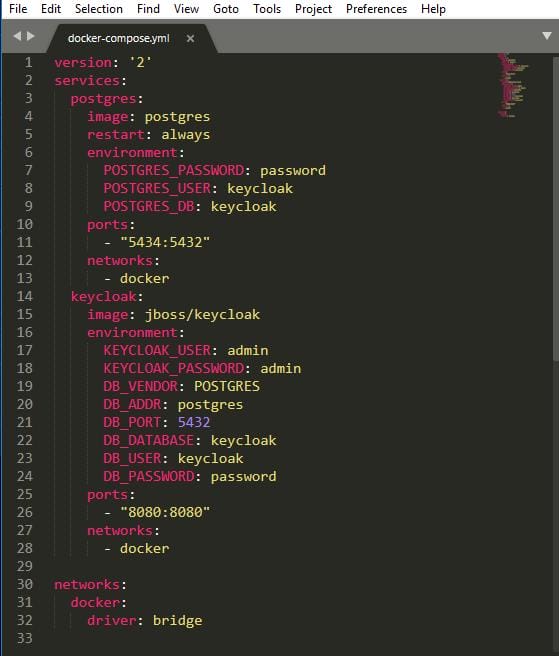This screenshot has width=559, height=656.
Task: Open the Selection menu
Action: click(99, 9)
